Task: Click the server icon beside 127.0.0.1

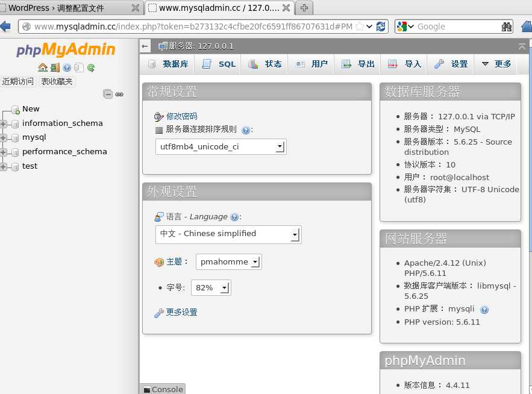Action: [163, 46]
